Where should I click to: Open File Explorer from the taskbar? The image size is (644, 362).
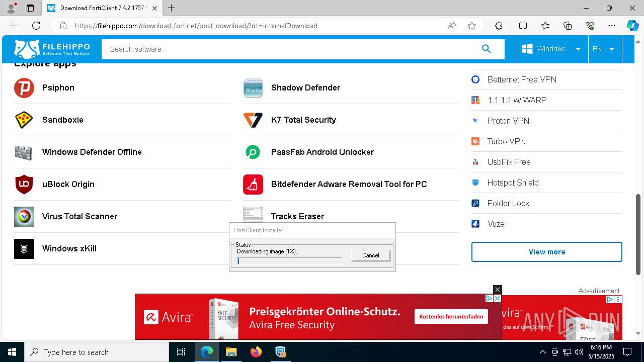pyautogui.click(x=231, y=352)
